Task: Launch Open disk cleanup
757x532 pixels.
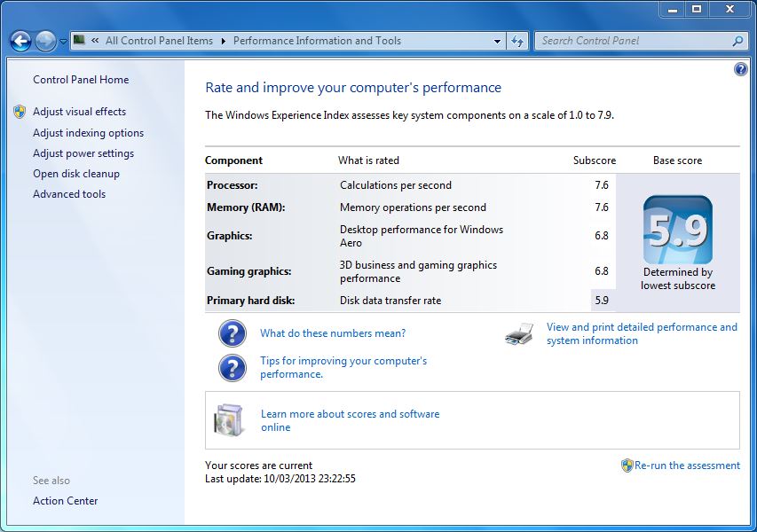Action: pyautogui.click(x=76, y=174)
